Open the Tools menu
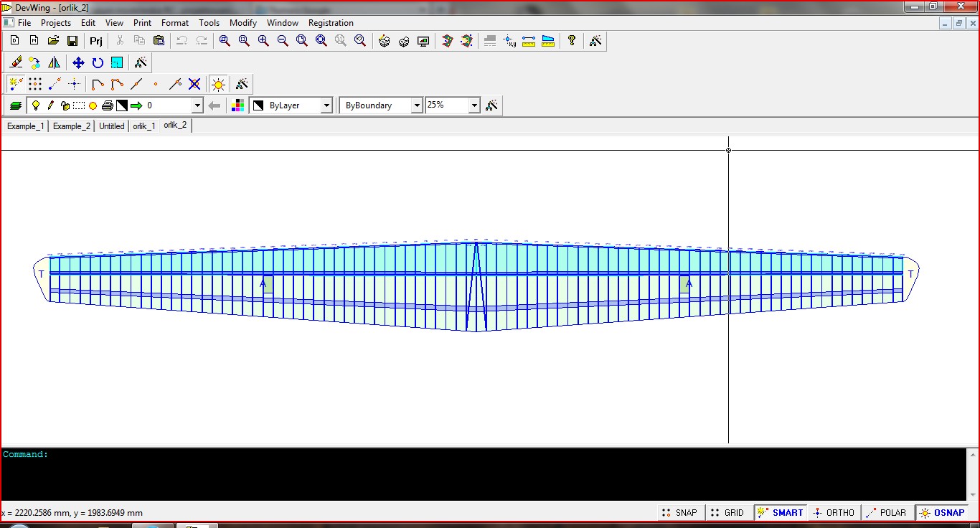 [209, 23]
